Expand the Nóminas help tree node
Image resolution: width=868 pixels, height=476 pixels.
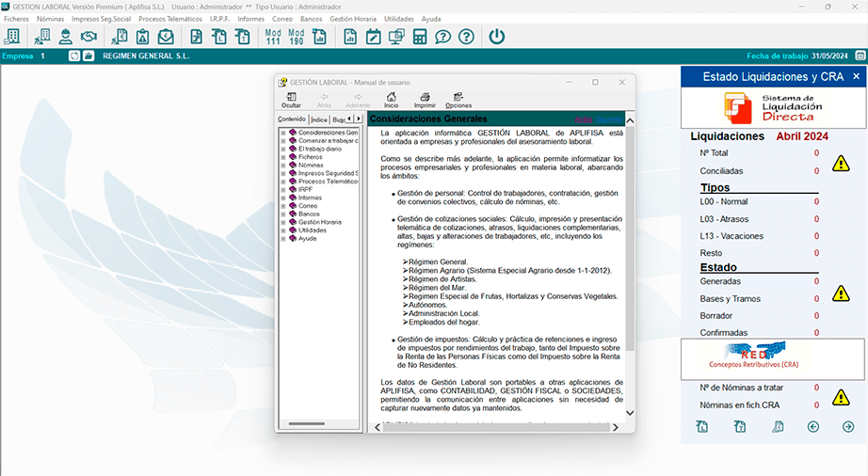tap(282, 166)
